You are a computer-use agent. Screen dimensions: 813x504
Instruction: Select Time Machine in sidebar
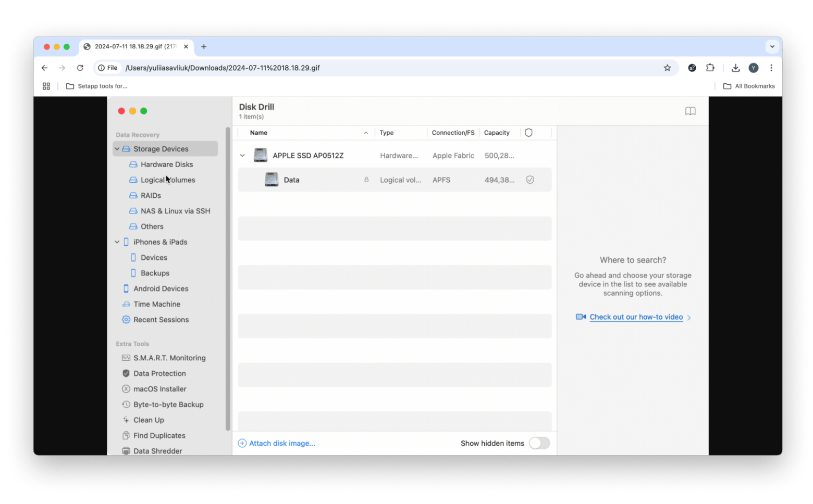tap(156, 304)
